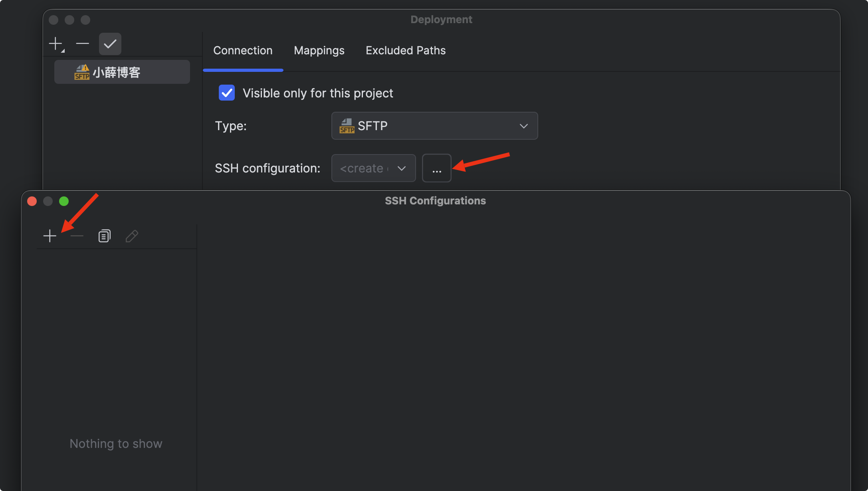Click the SFTP icon beside 小薛博客
The width and height of the screenshot is (868, 491).
tap(82, 72)
